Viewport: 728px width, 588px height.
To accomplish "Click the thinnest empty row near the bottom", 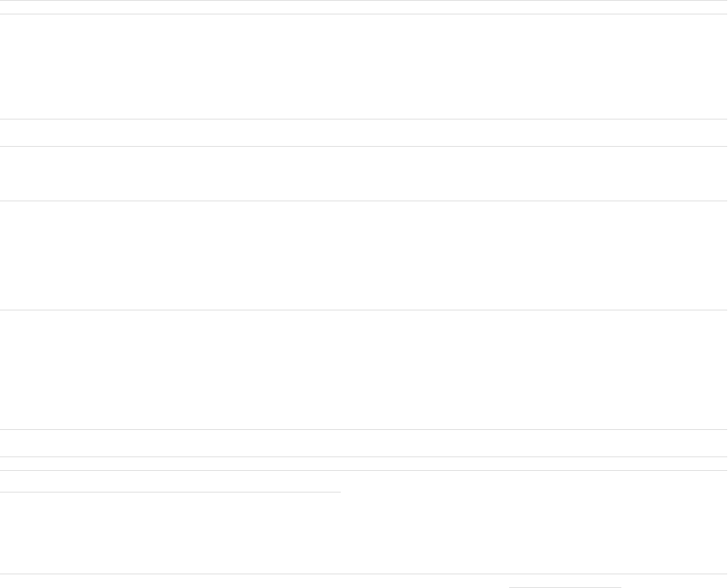I will tap(363, 464).
